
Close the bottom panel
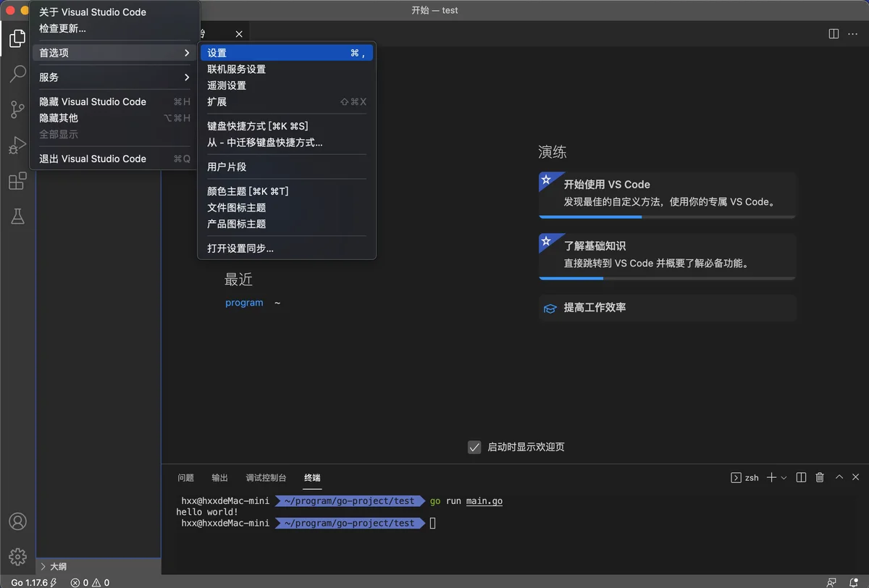[856, 477]
